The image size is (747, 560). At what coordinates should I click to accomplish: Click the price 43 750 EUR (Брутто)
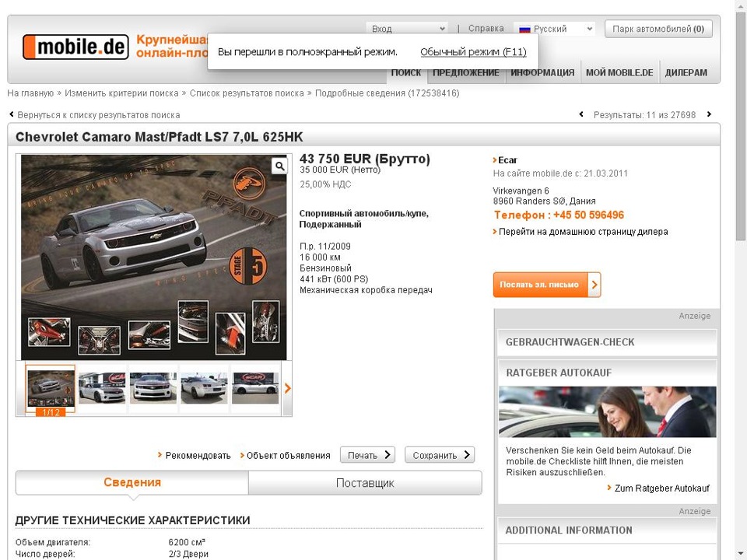click(x=365, y=159)
